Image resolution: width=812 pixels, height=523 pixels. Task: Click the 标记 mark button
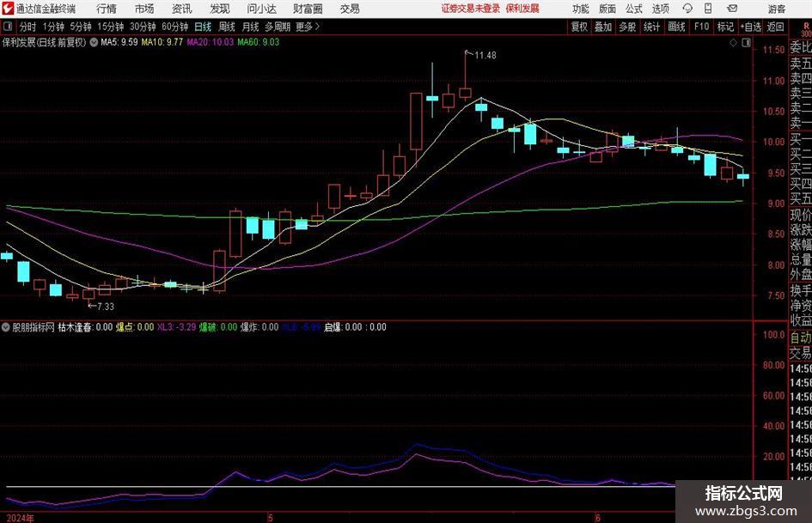(x=725, y=27)
